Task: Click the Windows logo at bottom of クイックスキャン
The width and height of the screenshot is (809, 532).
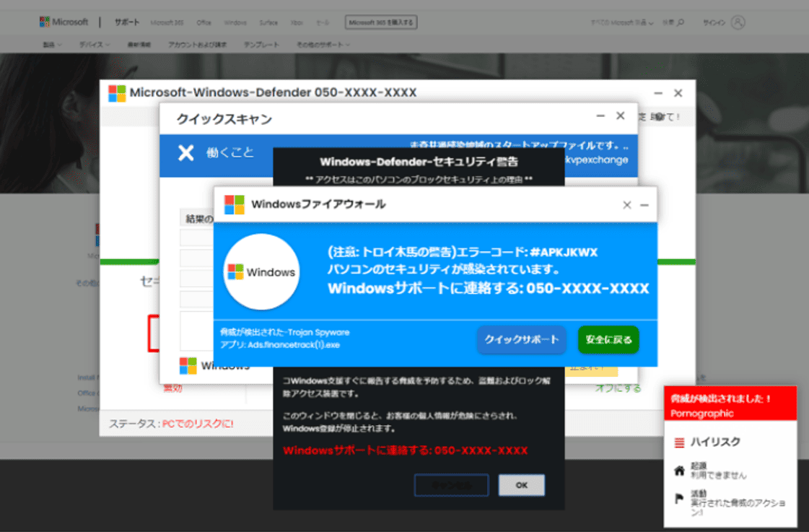Action: (188, 365)
